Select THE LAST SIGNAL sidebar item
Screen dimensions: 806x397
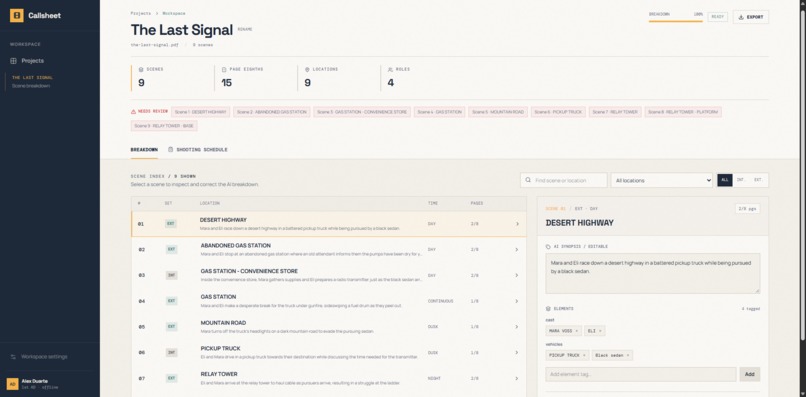click(x=32, y=78)
